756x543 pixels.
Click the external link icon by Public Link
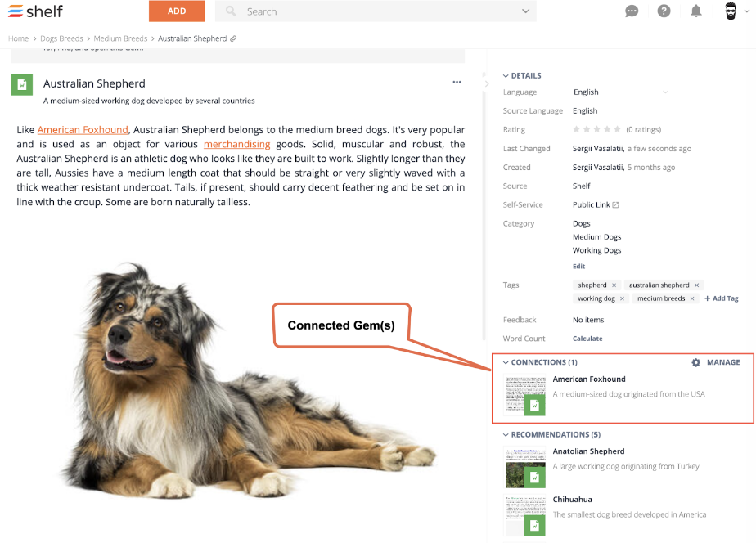pos(616,204)
